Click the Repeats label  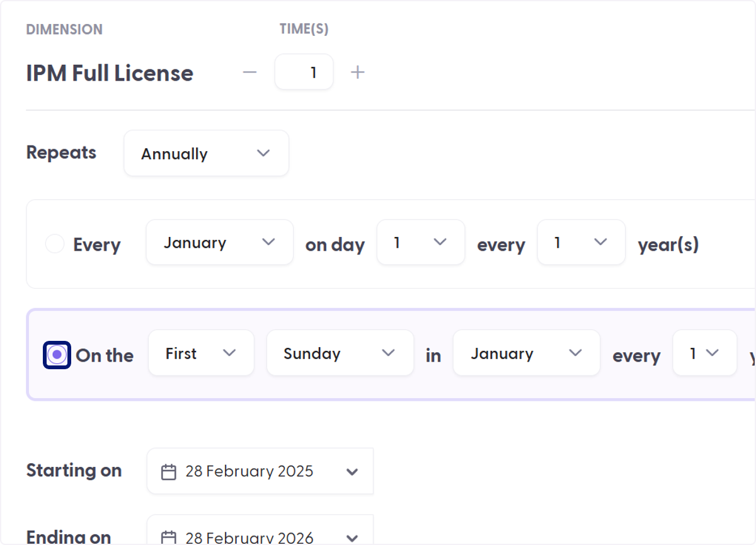click(x=61, y=152)
